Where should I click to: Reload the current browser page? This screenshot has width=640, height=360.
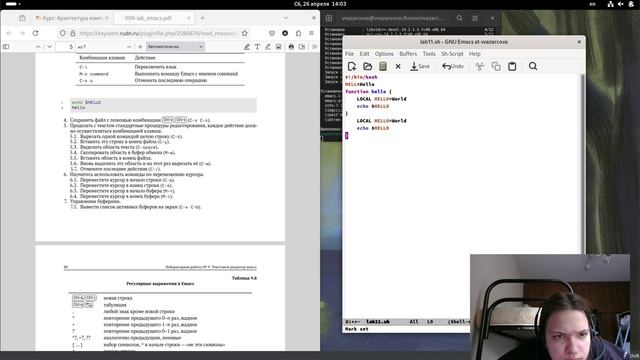click(36, 33)
